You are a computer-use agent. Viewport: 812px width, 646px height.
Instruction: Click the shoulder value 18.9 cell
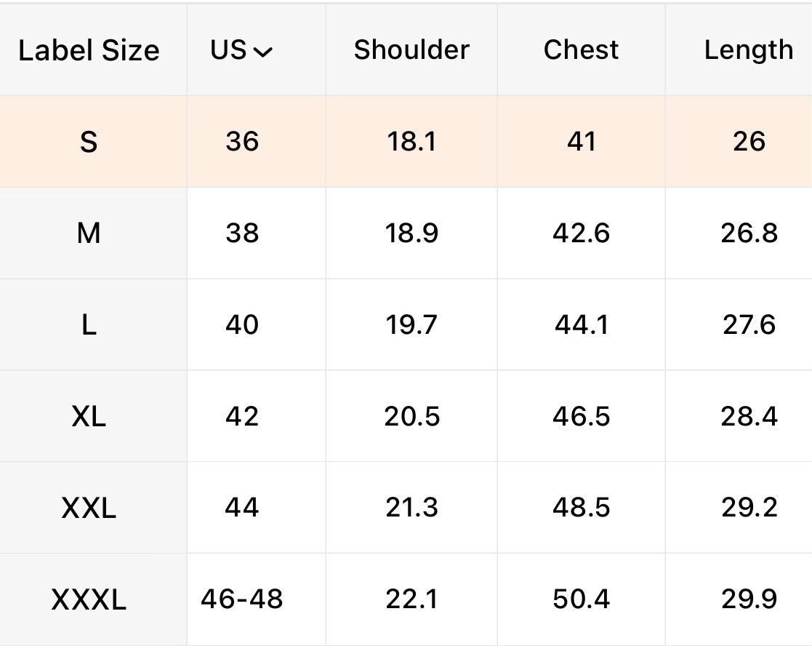click(x=411, y=233)
